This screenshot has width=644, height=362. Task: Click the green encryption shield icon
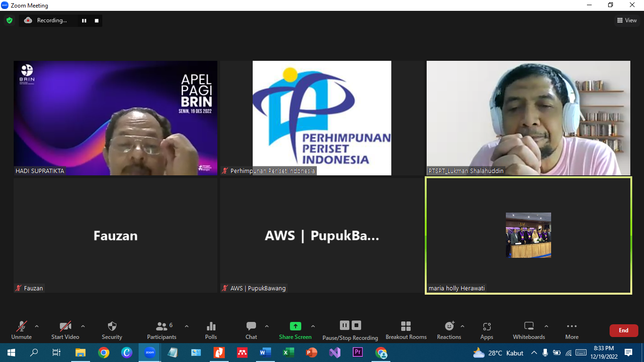pos(9,20)
